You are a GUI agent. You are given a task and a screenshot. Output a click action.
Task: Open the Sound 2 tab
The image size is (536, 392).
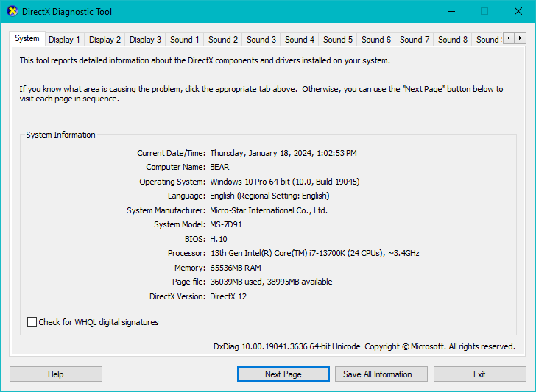tap(223, 40)
